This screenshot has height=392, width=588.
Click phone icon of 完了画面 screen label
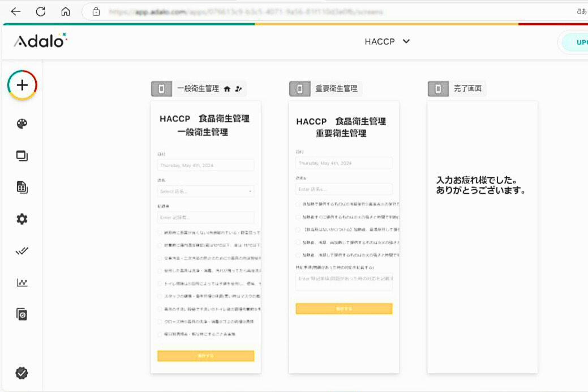438,88
